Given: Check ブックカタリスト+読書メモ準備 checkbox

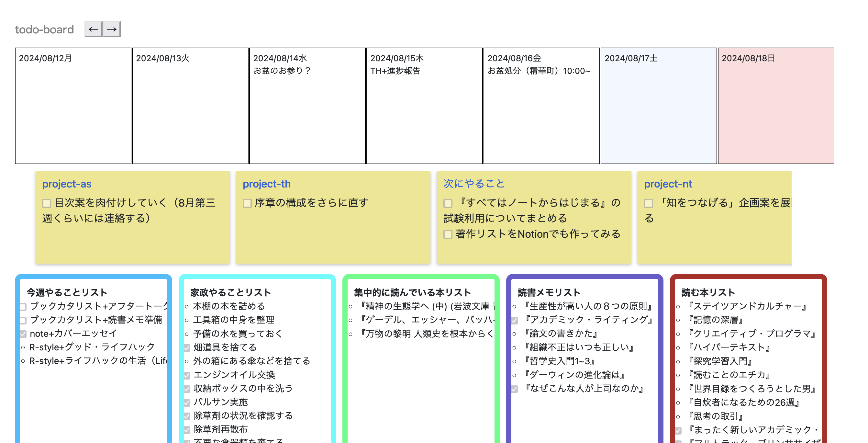Looking at the screenshot, I should tap(23, 320).
